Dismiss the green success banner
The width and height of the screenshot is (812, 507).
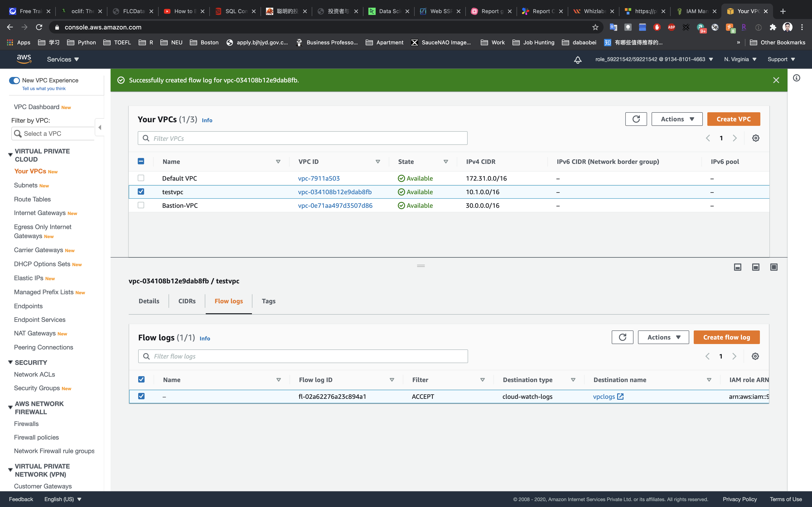(776, 80)
